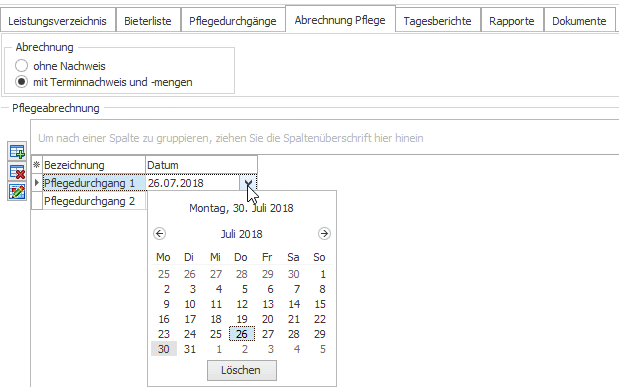Select the 'ohne Nachweis' radio option
Screen dimensions: 619x387
pos(21,66)
